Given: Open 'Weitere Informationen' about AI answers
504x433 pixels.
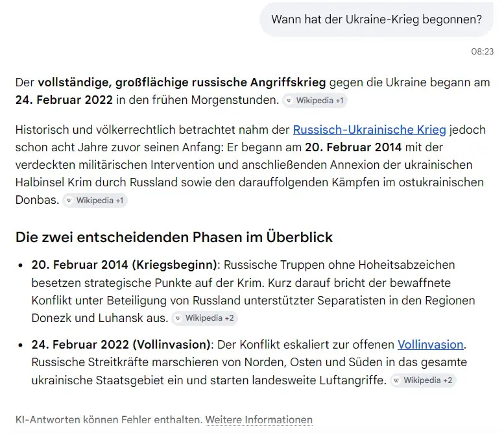Looking at the screenshot, I should click(x=259, y=420).
